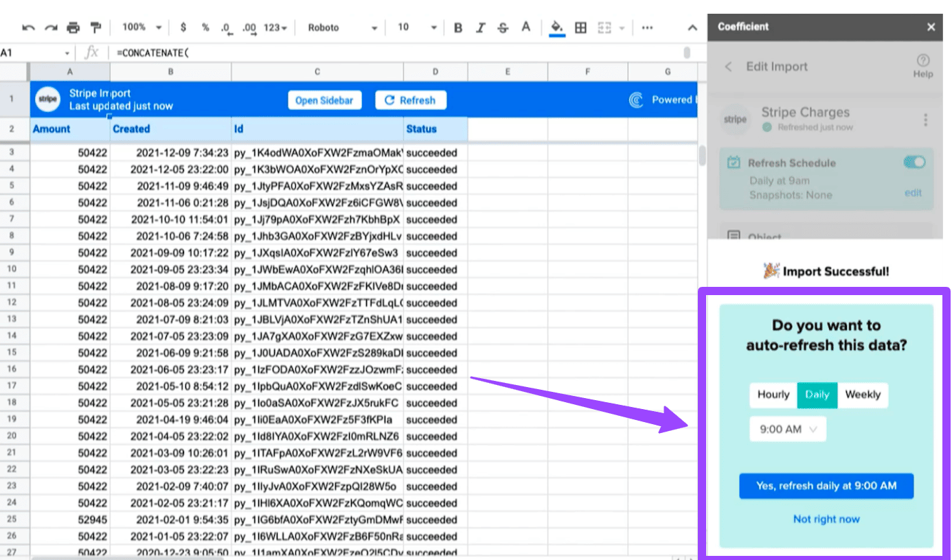Open the Roboto font dropdown

coord(342,27)
